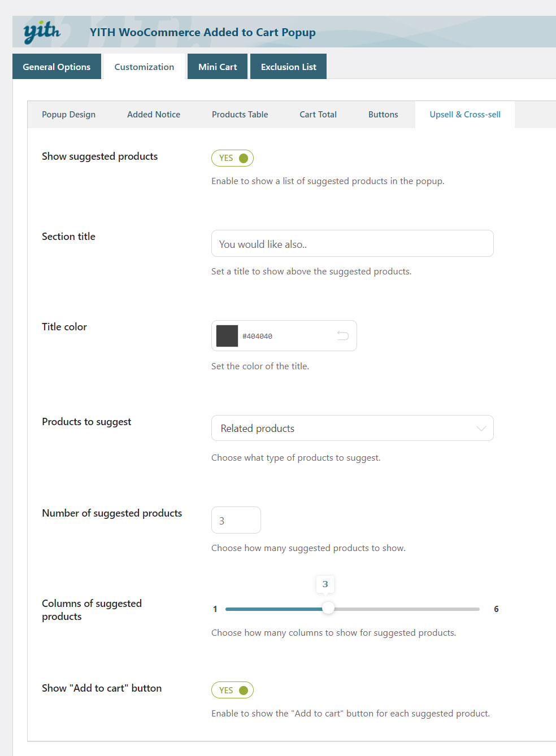Open the Products Table sub-tab

(x=240, y=115)
